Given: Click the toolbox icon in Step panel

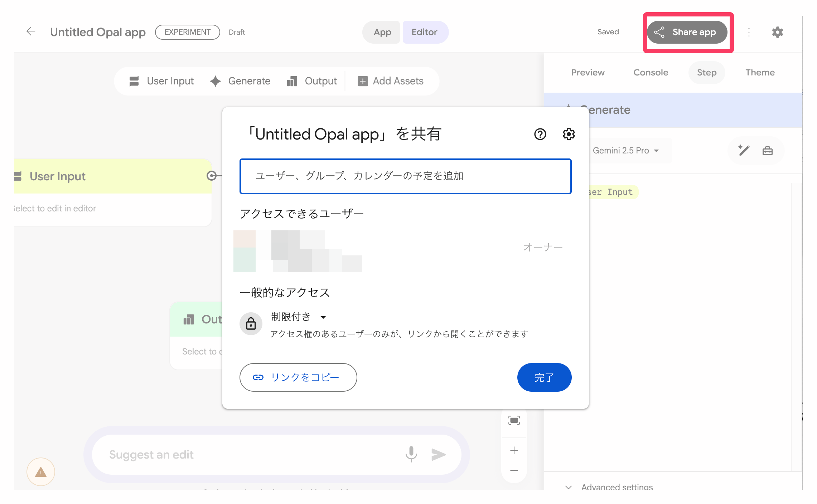Looking at the screenshot, I should [x=767, y=151].
